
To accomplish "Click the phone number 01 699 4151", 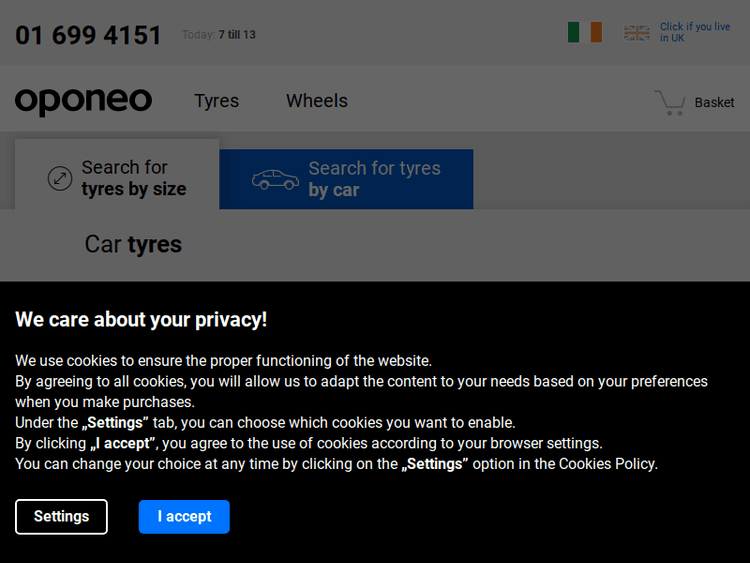I will 88,35.
